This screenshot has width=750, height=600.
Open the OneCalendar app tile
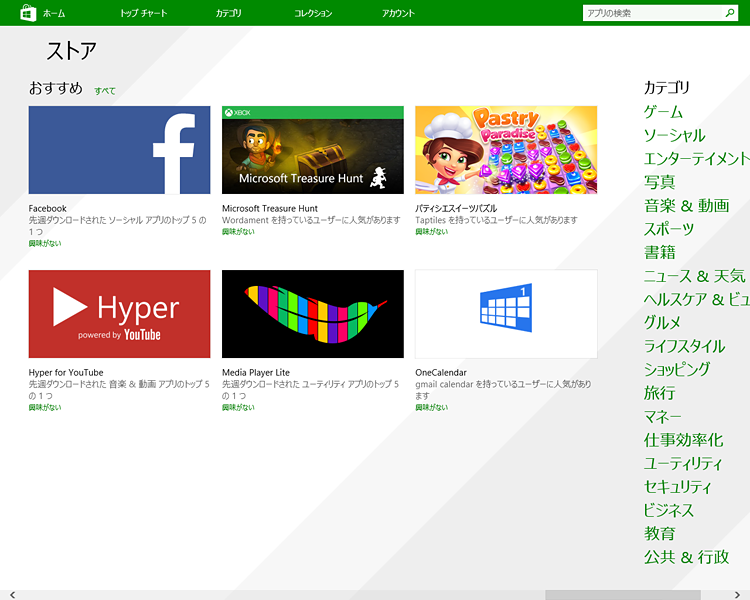(506, 313)
